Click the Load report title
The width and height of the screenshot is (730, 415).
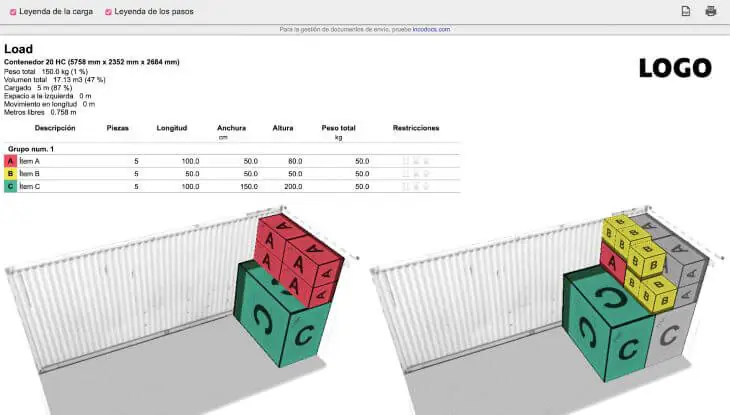18,48
